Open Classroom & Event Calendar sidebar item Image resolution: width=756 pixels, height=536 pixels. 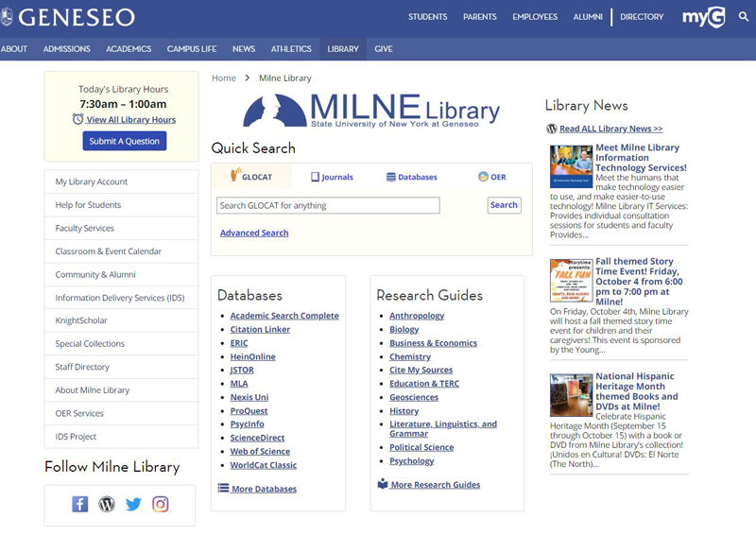[x=122, y=251]
